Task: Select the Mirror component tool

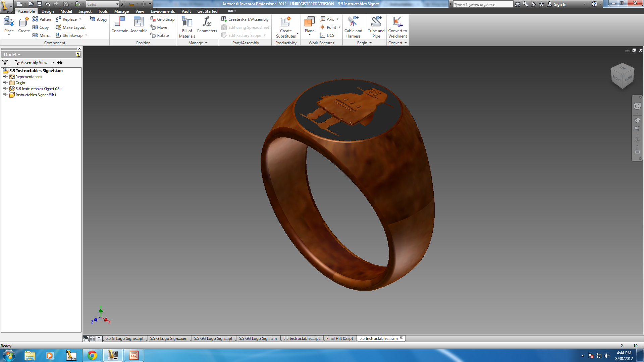Action: [42, 36]
